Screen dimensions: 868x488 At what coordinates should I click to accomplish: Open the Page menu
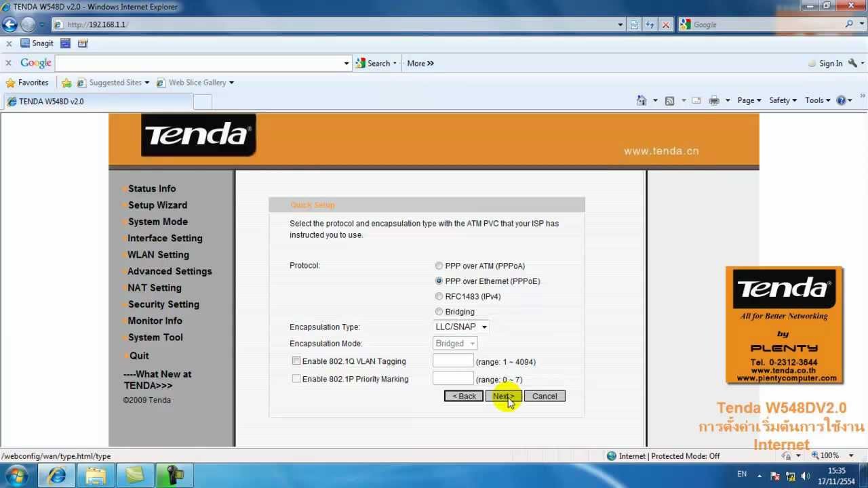coord(749,100)
